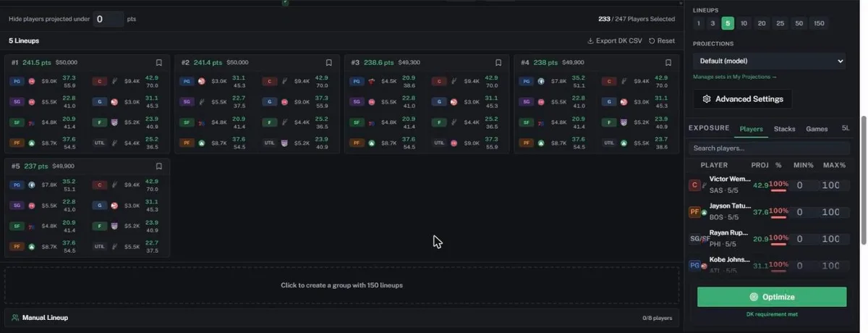The height and width of the screenshot is (333, 868).
Task: Bookmark lineup #5
Action: tap(159, 166)
